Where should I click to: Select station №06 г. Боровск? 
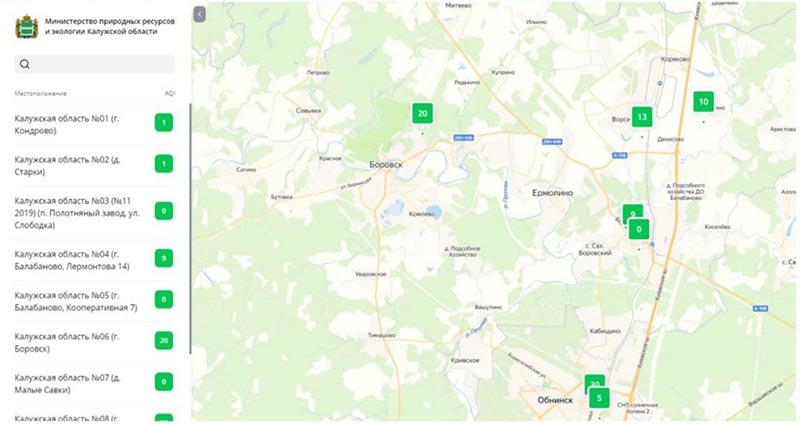point(94,343)
